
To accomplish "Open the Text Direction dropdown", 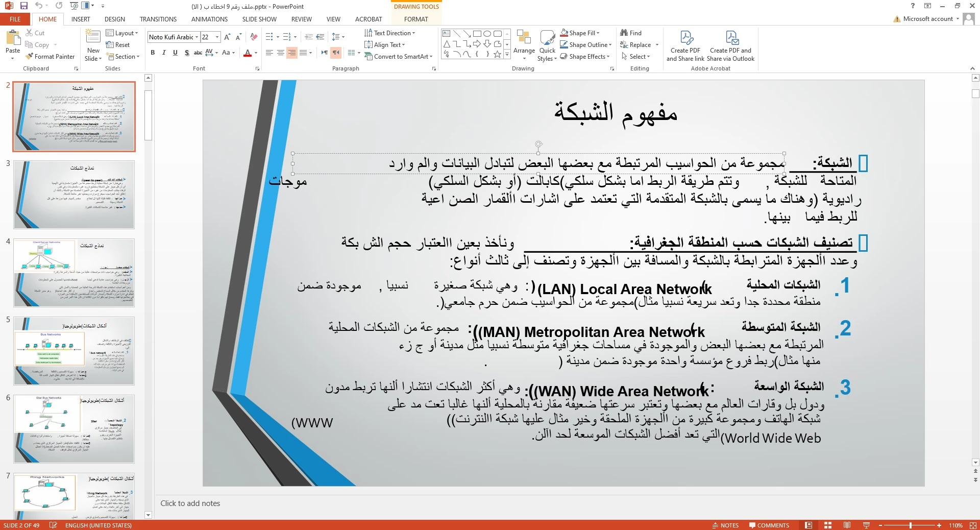I will tap(390, 33).
